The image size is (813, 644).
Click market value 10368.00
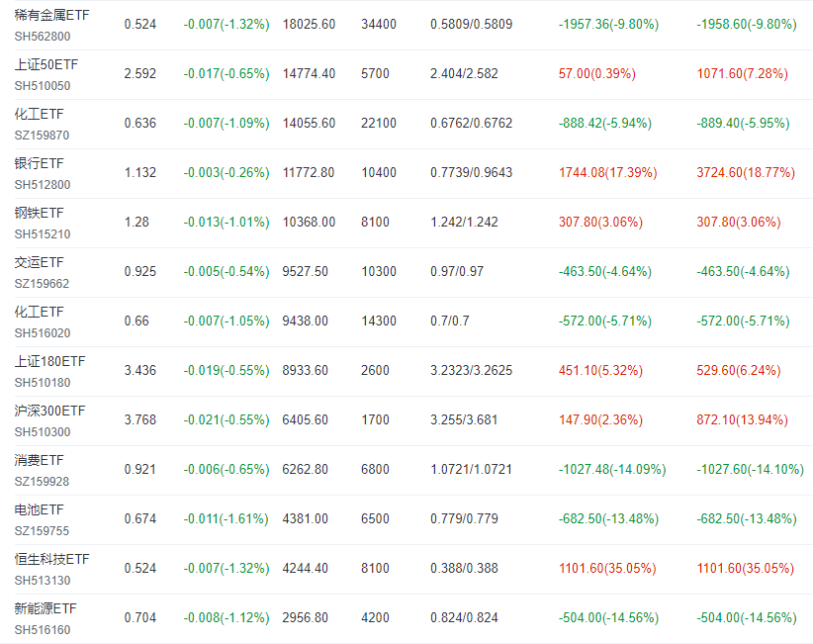(309, 222)
